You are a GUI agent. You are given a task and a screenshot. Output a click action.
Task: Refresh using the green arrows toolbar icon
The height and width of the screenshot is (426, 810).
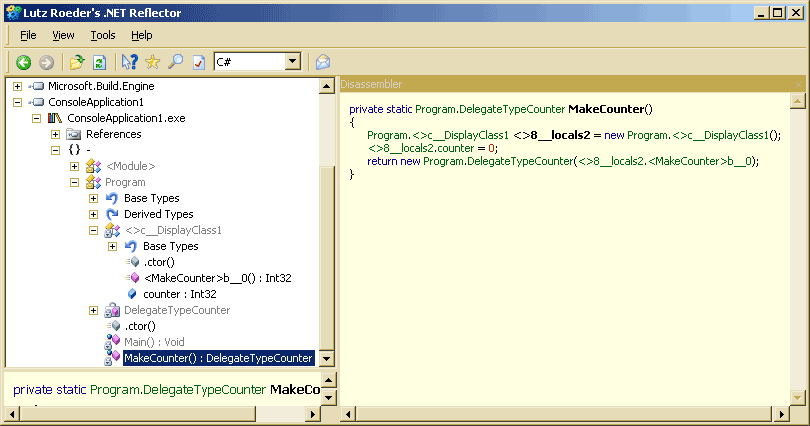[x=99, y=62]
